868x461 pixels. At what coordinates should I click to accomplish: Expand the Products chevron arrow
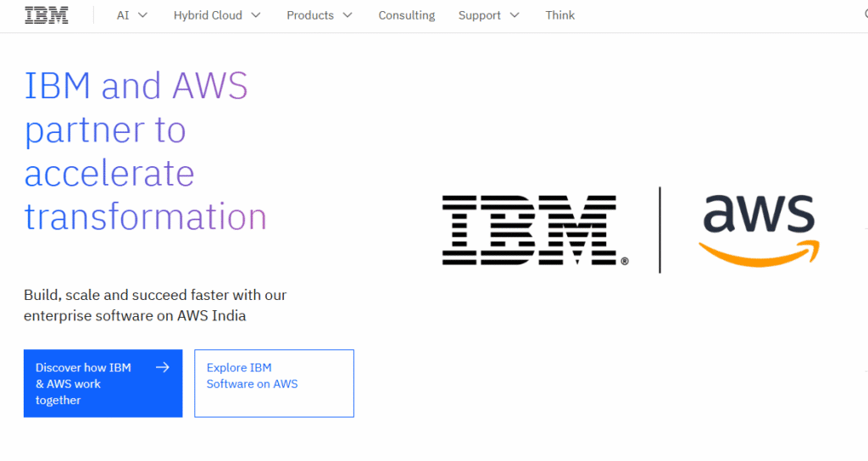pyautogui.click(x=348, y=15)
